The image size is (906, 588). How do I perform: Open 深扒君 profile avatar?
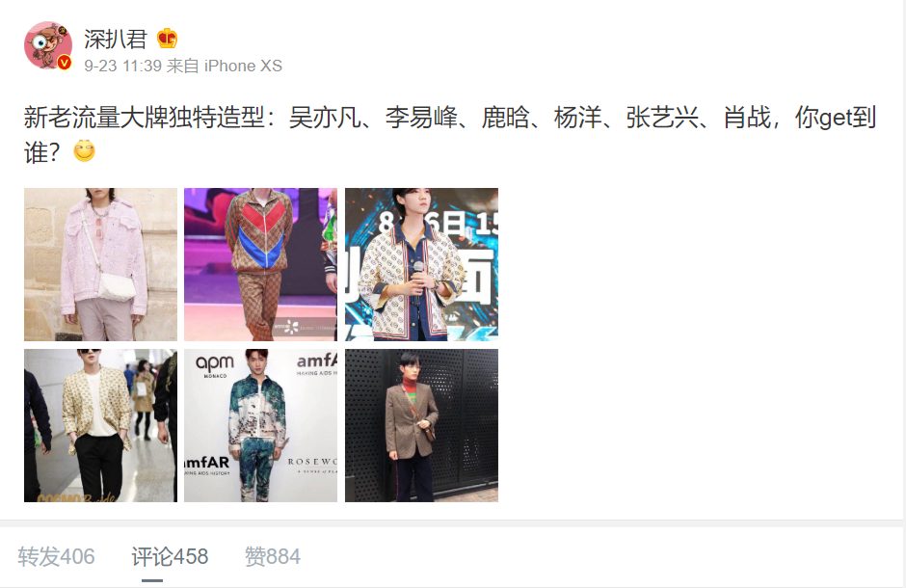click(x=48, y=45)
